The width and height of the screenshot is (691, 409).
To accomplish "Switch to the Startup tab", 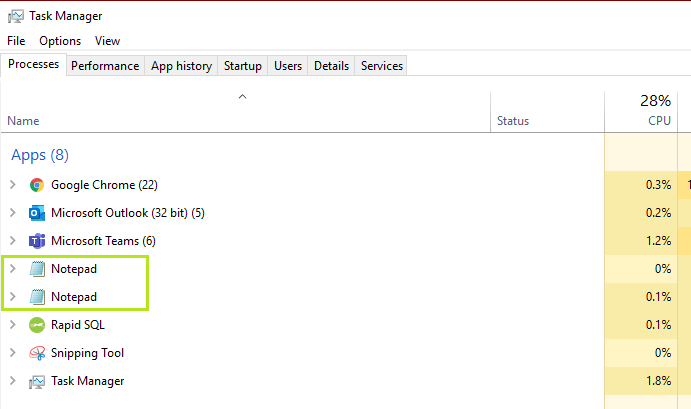I will point(242,66).
